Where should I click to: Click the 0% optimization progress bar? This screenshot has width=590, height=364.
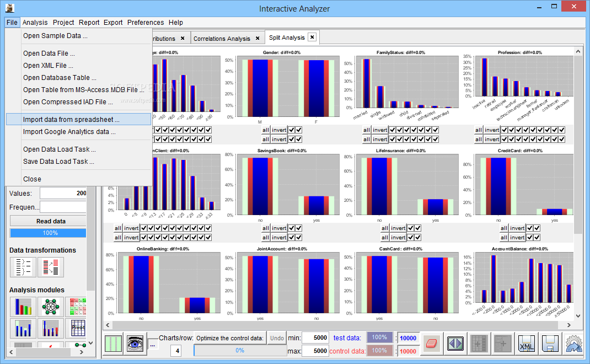240,350
